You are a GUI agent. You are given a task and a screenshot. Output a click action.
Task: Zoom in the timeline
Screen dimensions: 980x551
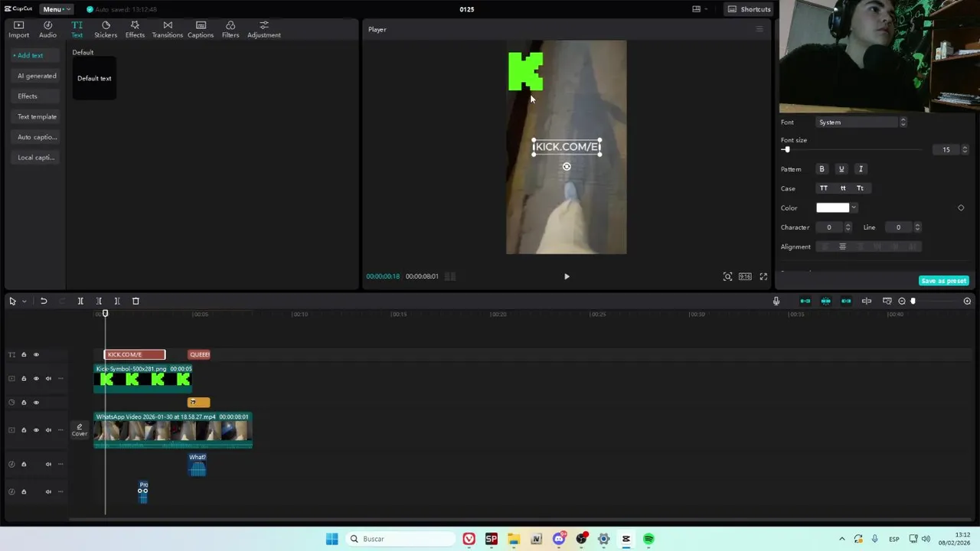(967, 302)
